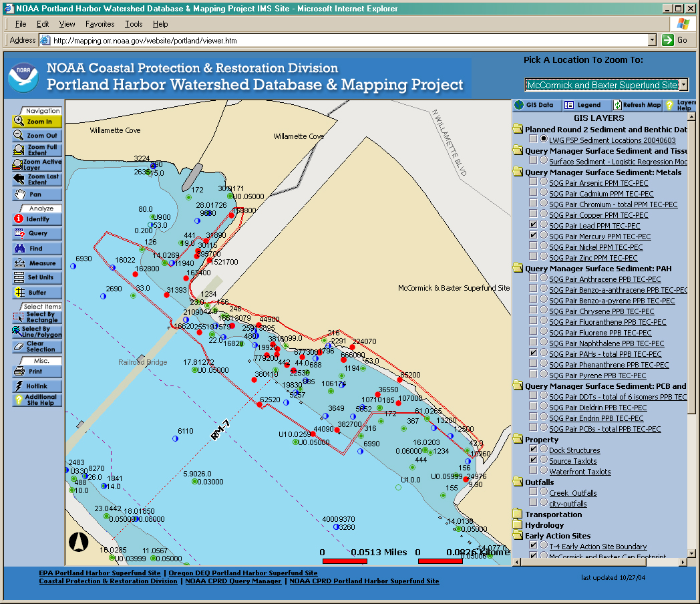Collapse the Outfalls folder
The width and height of the screenshot is (700, 604).
click(x=518, y=482)
